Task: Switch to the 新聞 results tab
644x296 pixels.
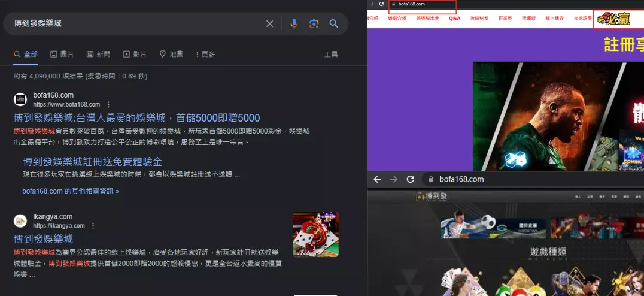Action: click(x=99, y=54)
